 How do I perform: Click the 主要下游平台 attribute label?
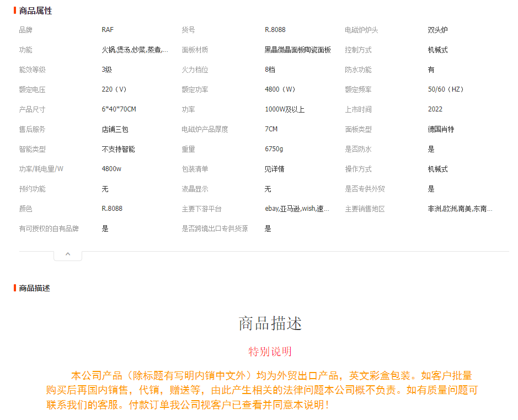point(201,209)
